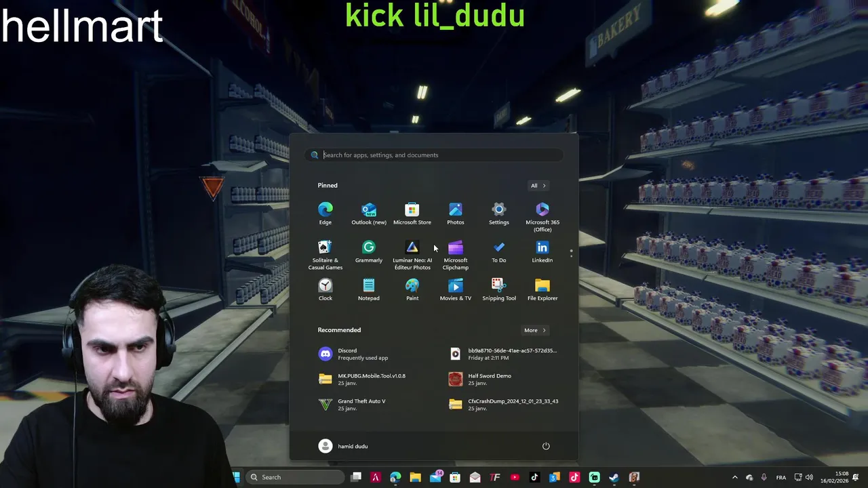The height and width of the screenshot is (488, 868).
Task: Open the Clock app
Action: [325, 290]
